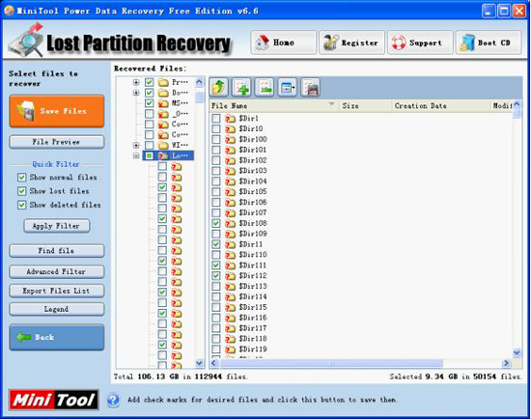Toggle Show lost files checkbox

(21, 191)
